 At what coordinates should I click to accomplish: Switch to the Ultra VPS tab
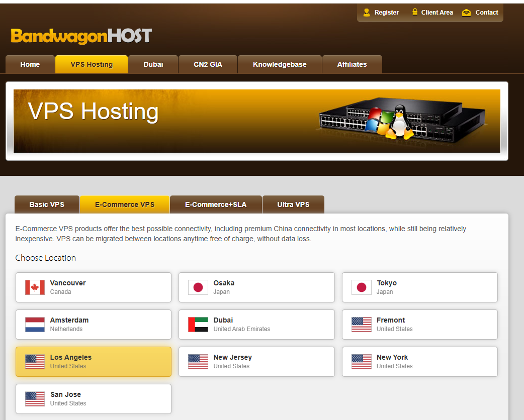293,204
